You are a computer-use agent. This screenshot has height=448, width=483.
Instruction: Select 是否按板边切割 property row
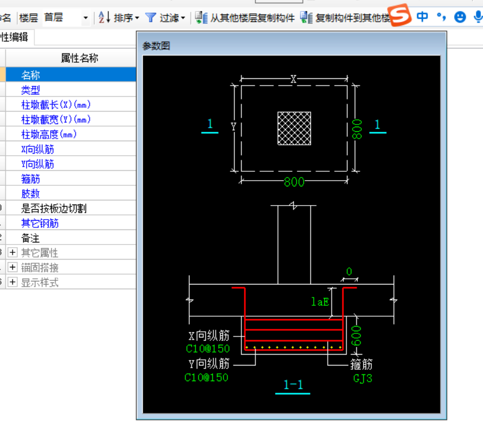coord(71,208)
